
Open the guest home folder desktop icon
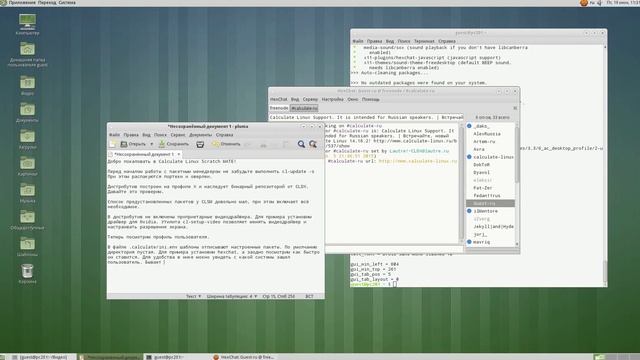pos(27,54)
